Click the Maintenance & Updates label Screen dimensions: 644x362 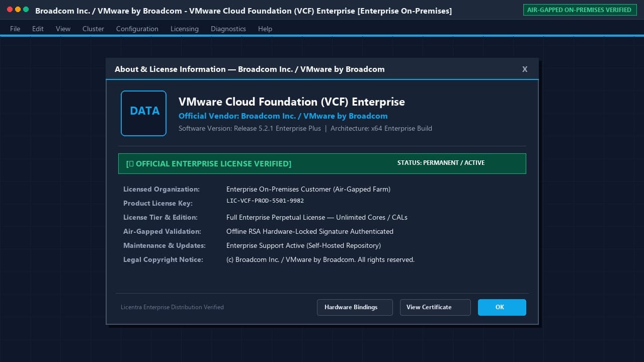click(165, 245)
